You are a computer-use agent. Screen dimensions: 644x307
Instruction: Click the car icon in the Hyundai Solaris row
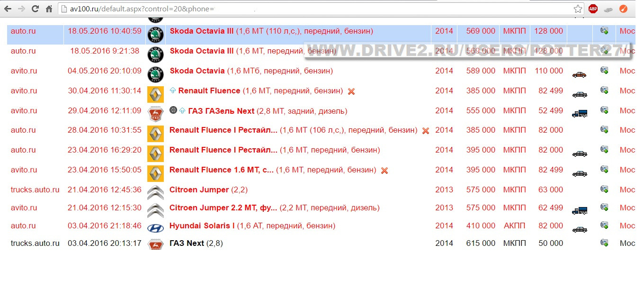[x=579, y=229]
